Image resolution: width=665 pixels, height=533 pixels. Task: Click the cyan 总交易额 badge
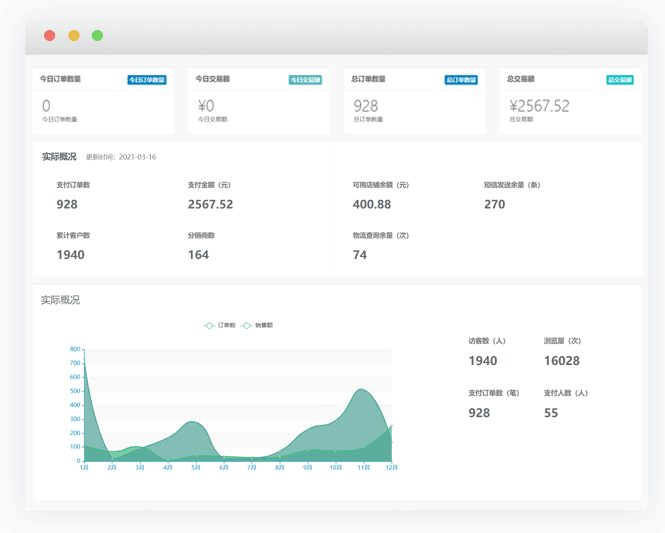point(620,80)
